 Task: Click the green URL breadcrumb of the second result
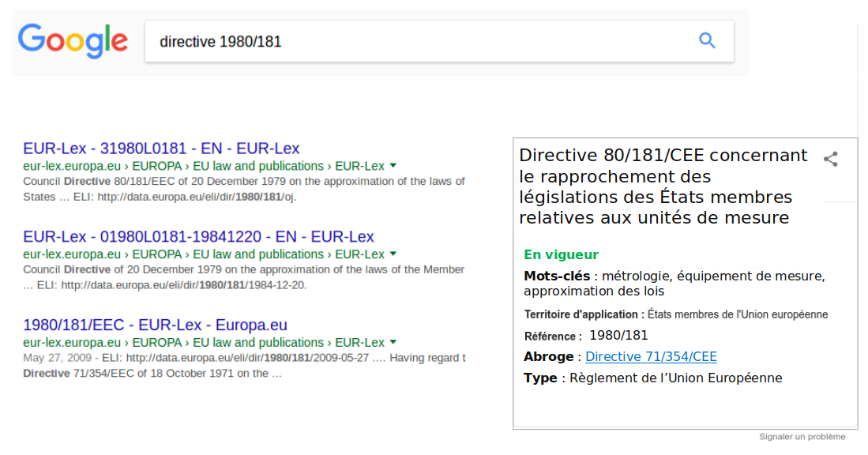204,254
